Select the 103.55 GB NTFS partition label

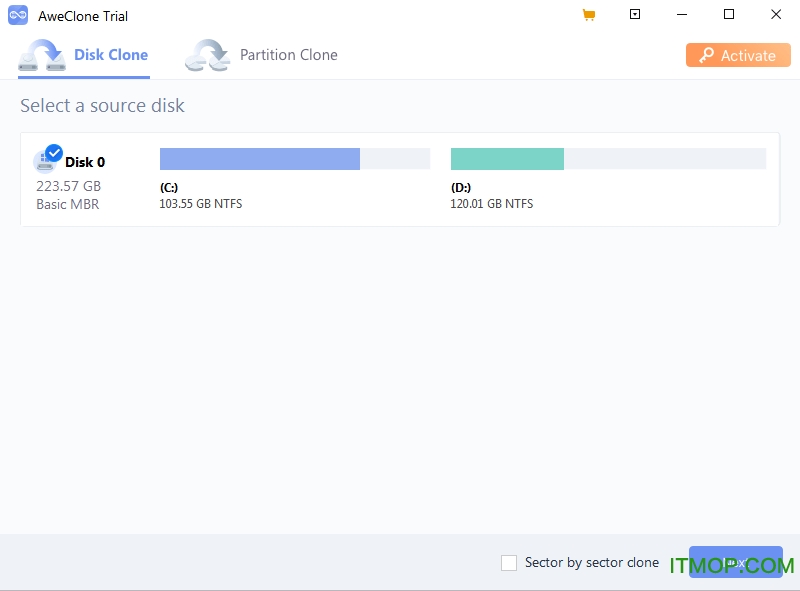pos(200,204)
